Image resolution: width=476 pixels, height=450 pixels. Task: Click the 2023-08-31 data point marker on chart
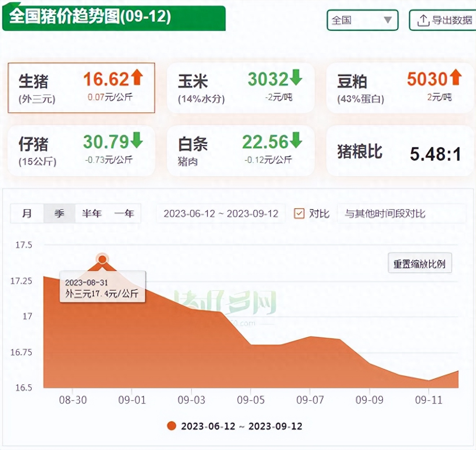tap(102, 259)
